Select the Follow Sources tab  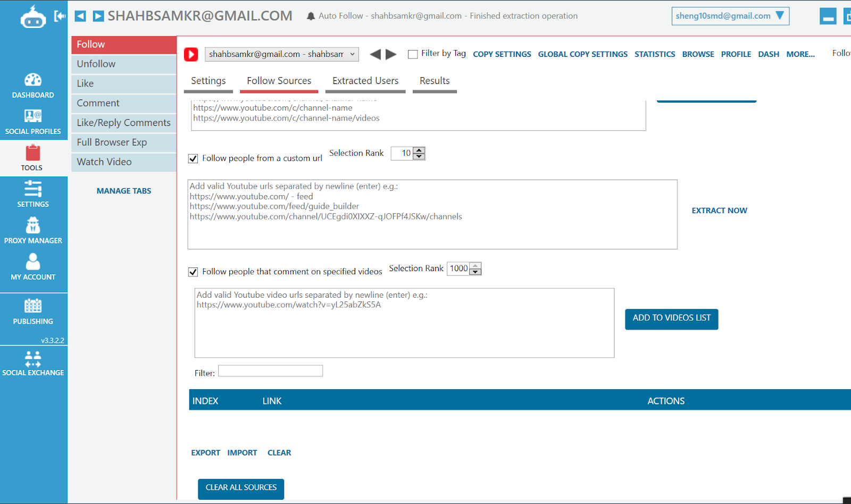click(x=279, y=81)
